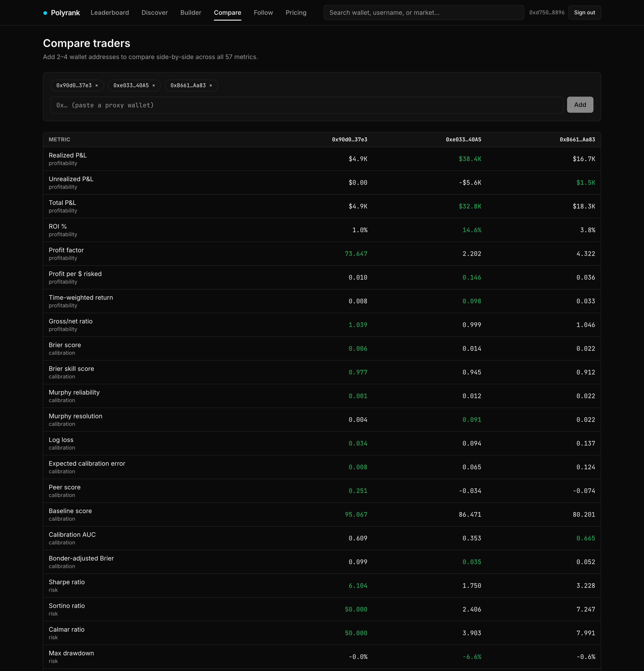Click the Add wallet button
Screen dimensions: 644x671
tap(580, 105)
